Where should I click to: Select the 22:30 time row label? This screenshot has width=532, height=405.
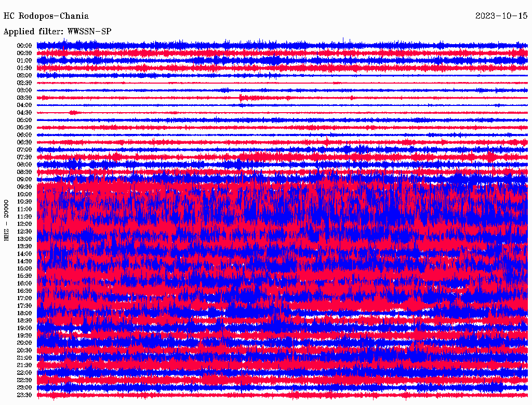[x=24, y=380]
